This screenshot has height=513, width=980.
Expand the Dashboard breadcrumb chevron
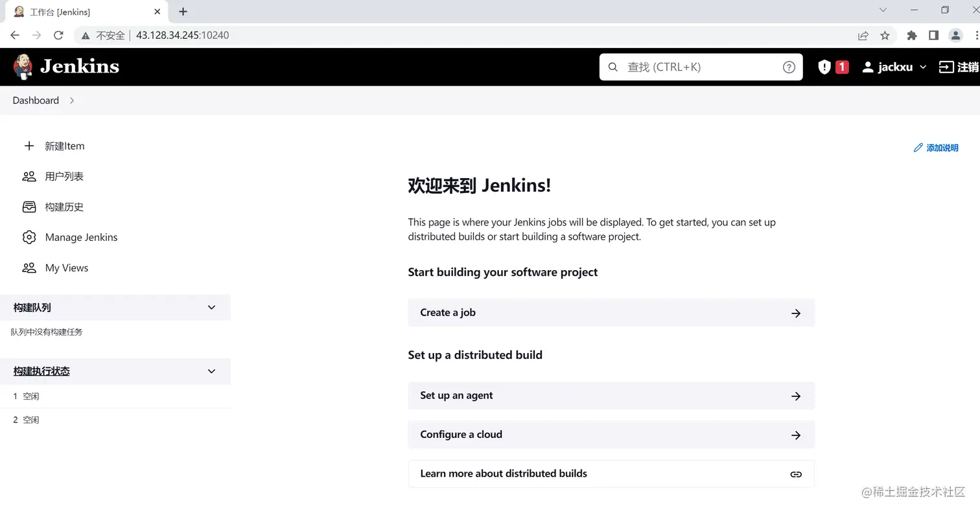tap(72, 100)
